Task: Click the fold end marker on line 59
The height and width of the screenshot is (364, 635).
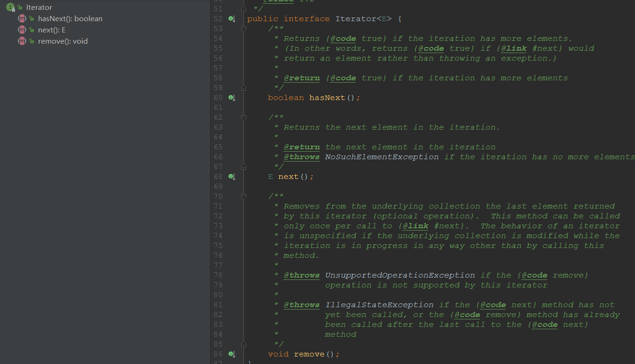Action: point(243,88)
